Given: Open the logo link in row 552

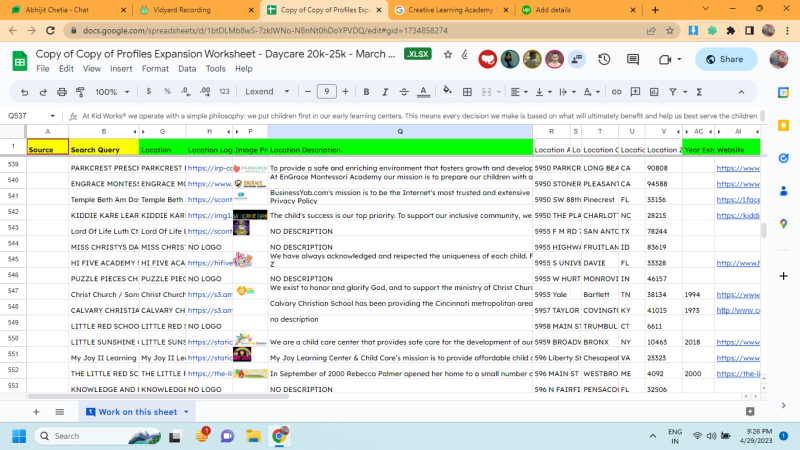Looking at the screenshot, I should 210,373.
